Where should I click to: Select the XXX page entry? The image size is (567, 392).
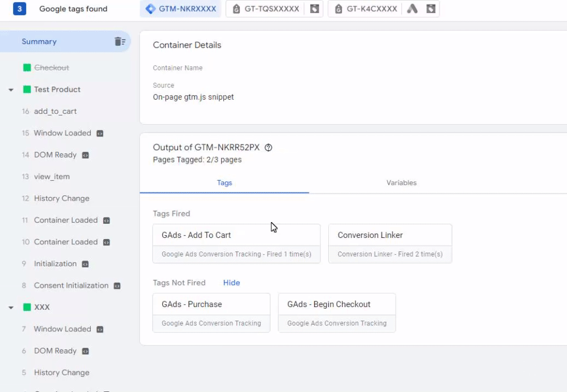click(41, 307)
